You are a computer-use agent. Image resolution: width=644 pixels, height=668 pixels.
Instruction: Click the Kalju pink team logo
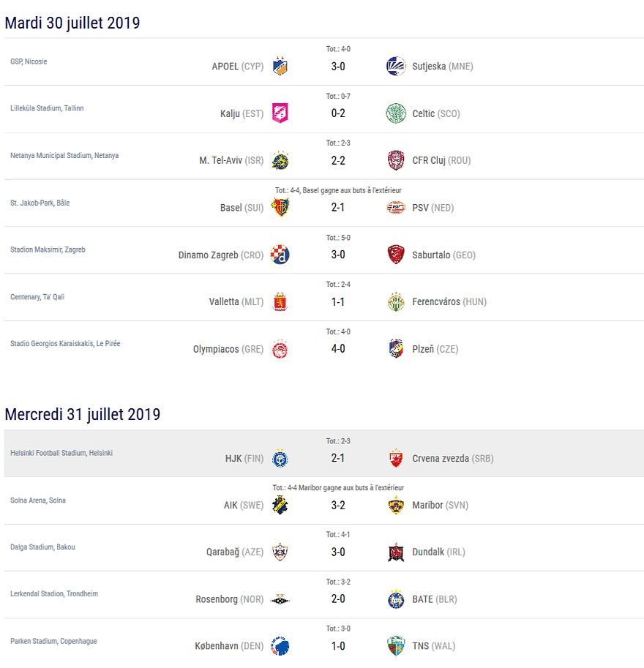[x=280, y=113]
